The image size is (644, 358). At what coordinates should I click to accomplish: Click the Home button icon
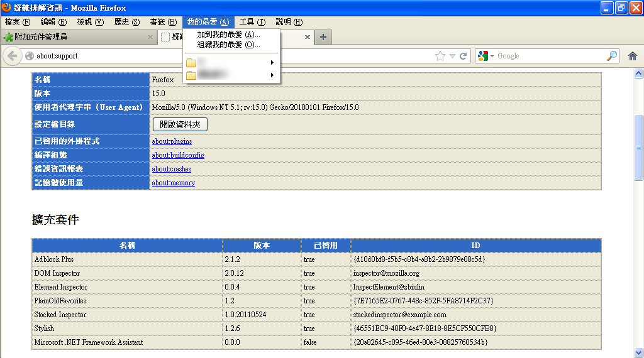pos(633,56)
